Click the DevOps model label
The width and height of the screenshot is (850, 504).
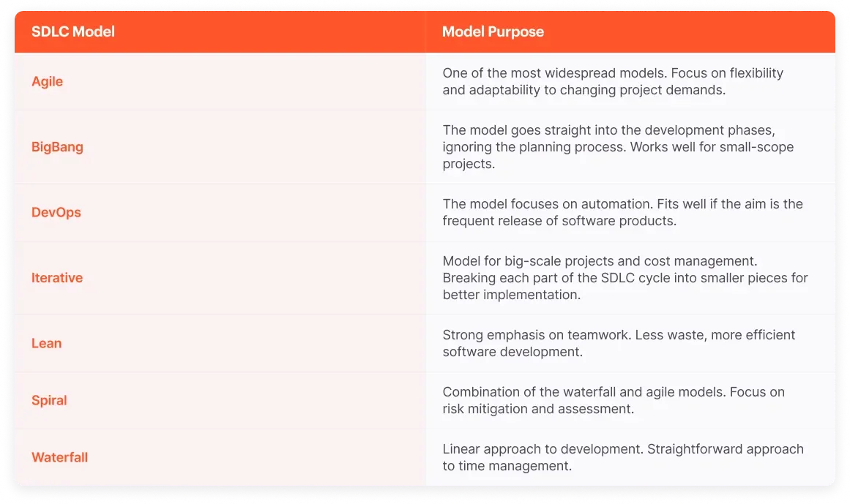56,212
